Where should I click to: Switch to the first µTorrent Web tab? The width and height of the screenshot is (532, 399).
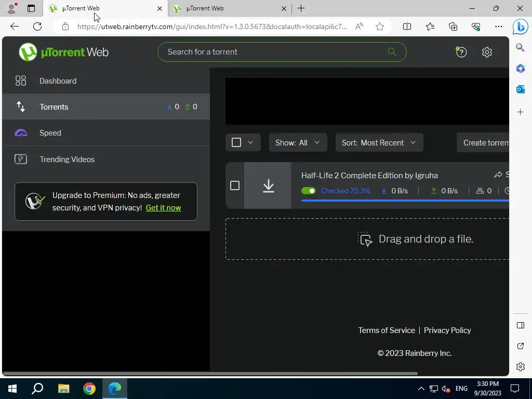105,8
